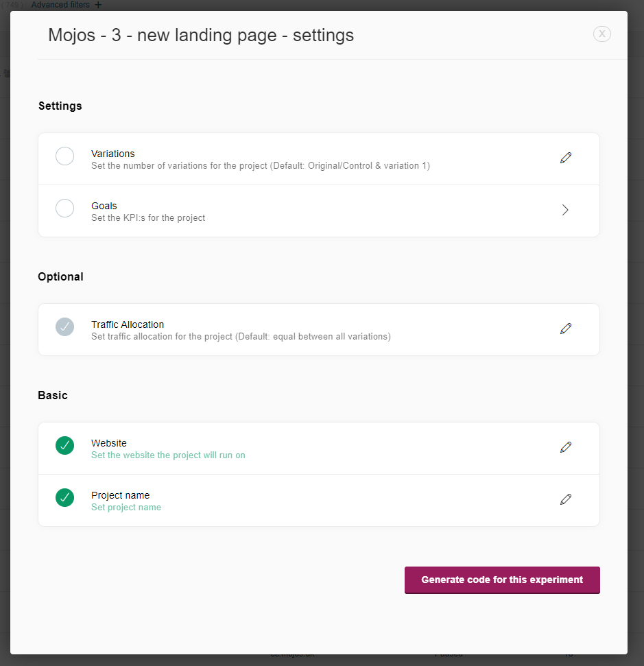The image size is (644, 666).
Task: Click 'Set the website the project will run on'
Action: point(168,455)
